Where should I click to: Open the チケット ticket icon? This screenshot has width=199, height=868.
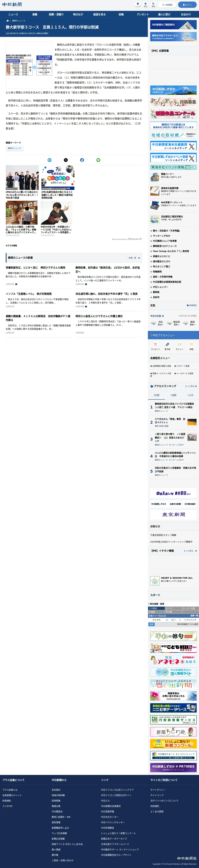179,344
